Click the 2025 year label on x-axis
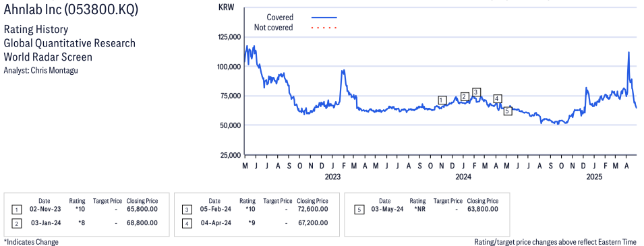 point(594,177)
